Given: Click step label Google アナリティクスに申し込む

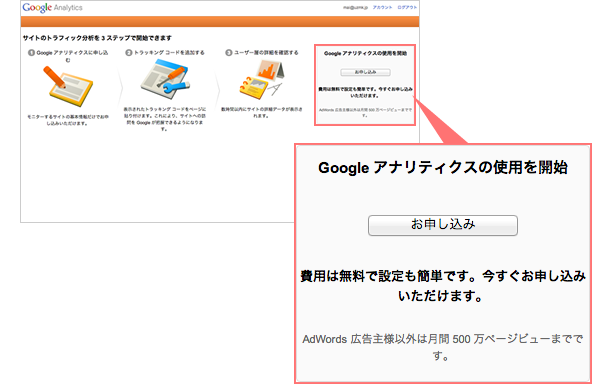Looking at the screenshot, I should click(68, 56).
